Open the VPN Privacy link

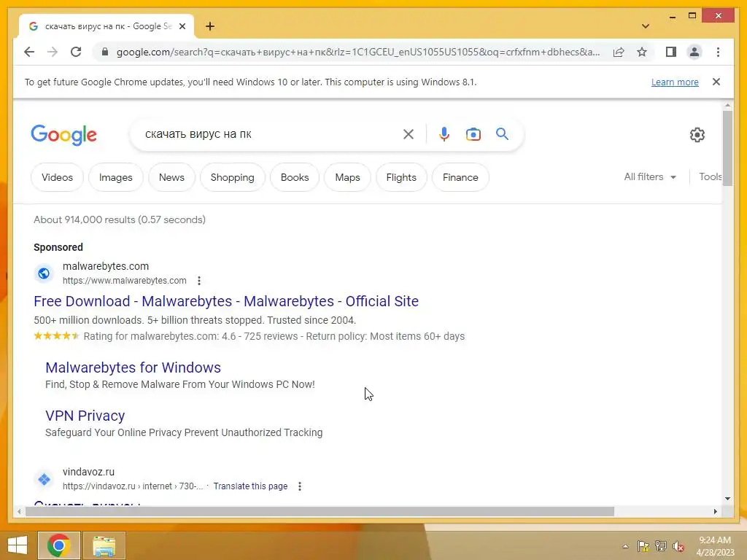(85, 416)
